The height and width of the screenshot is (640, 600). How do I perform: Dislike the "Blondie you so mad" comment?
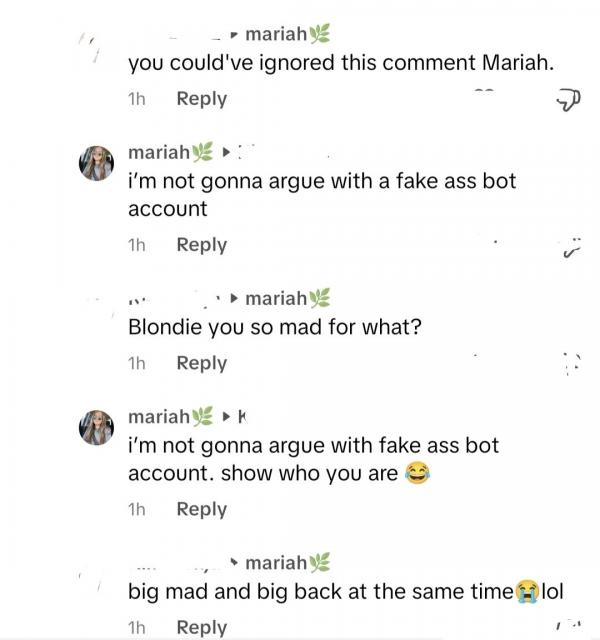tap(572, 362)
